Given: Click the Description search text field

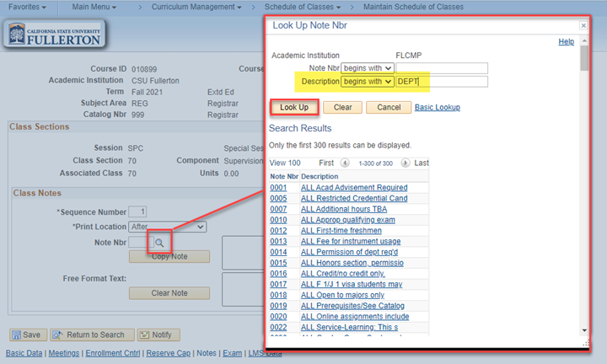Looking at the screenshot, I should (x=441, y=82).
